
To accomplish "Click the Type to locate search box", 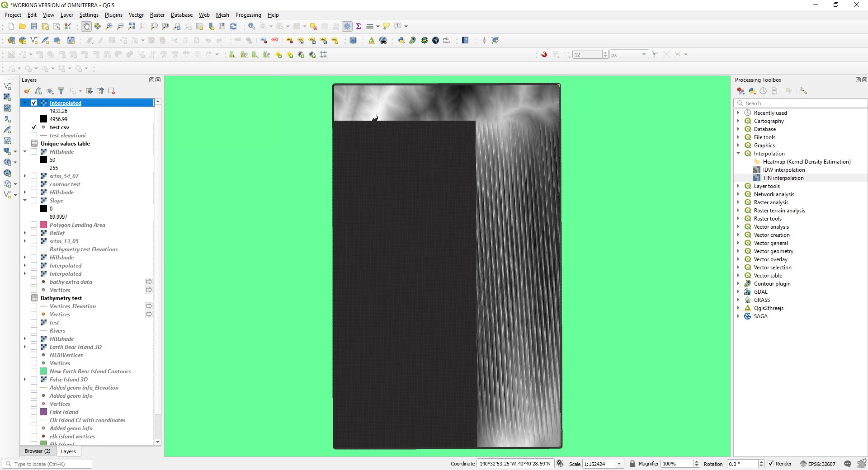I will pos(47,464).
